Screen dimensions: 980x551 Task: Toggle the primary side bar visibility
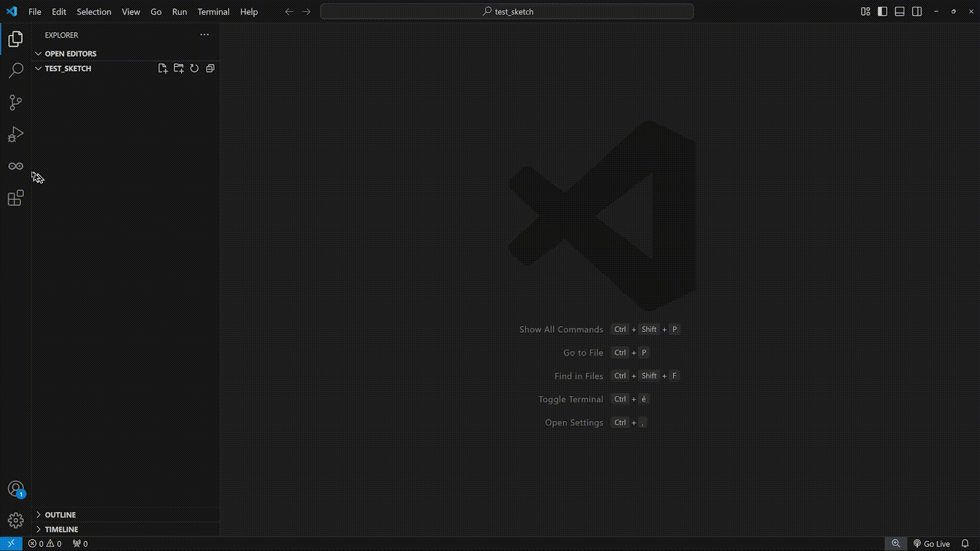point(882,12)
